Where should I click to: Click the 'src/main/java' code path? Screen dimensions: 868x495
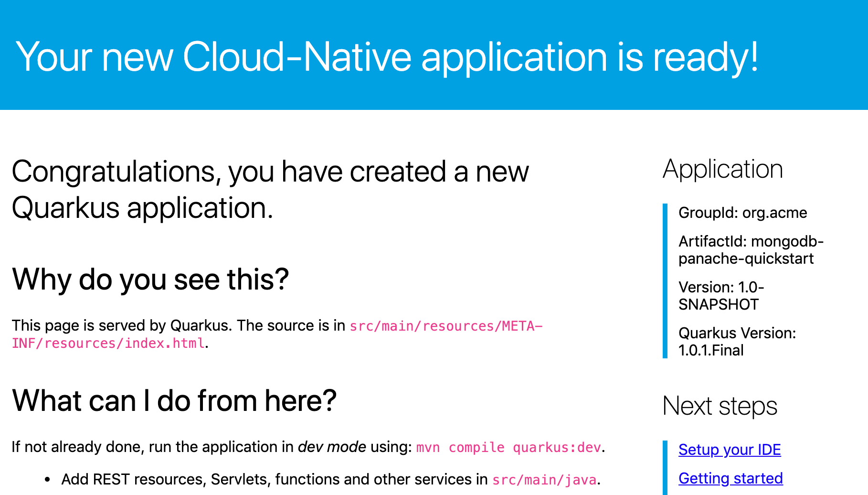[544, 480]
